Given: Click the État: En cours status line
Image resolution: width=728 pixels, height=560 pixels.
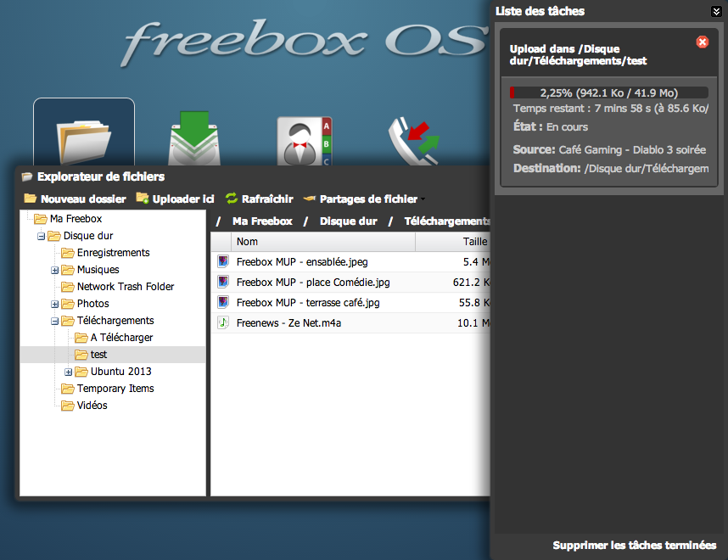Looking at the screenshot, I should tap(550, 126).
